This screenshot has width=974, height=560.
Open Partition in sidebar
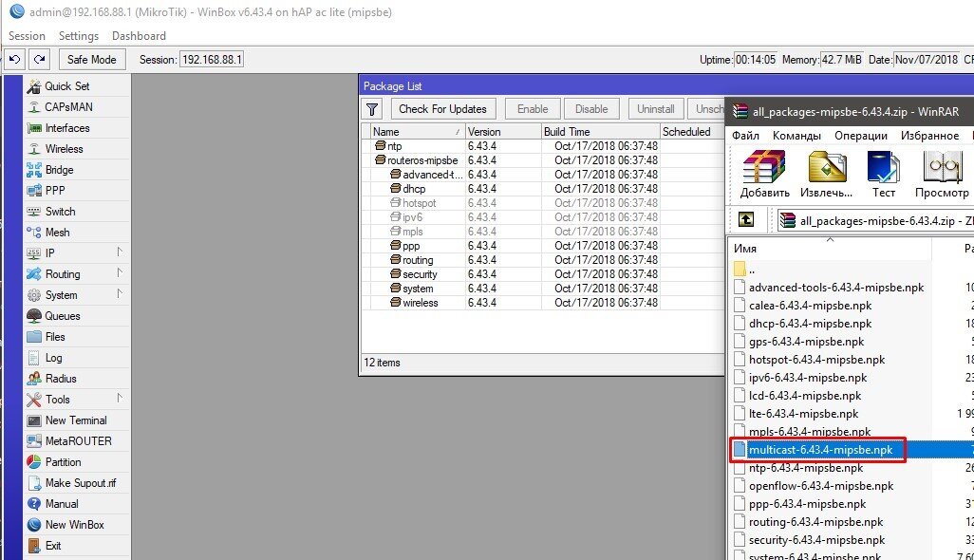pos(77,462)
